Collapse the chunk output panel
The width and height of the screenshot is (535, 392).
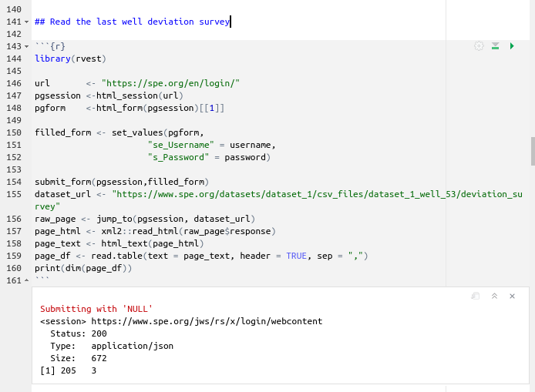[494, 297]
